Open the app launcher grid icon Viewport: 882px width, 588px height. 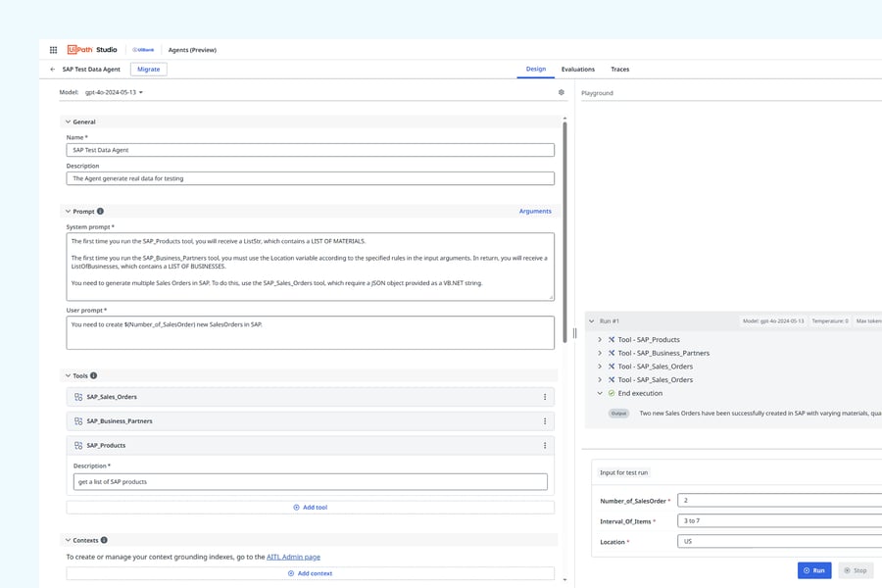point(54,50)
